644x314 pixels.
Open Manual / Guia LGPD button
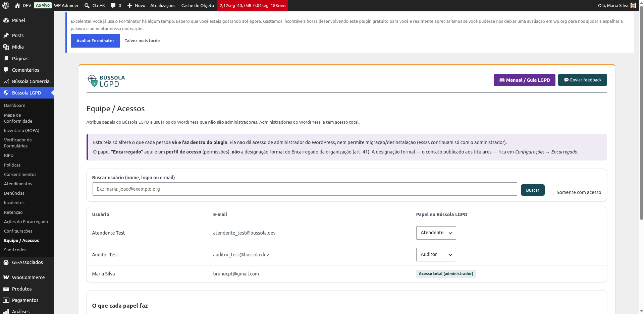[x=525, y=80]
